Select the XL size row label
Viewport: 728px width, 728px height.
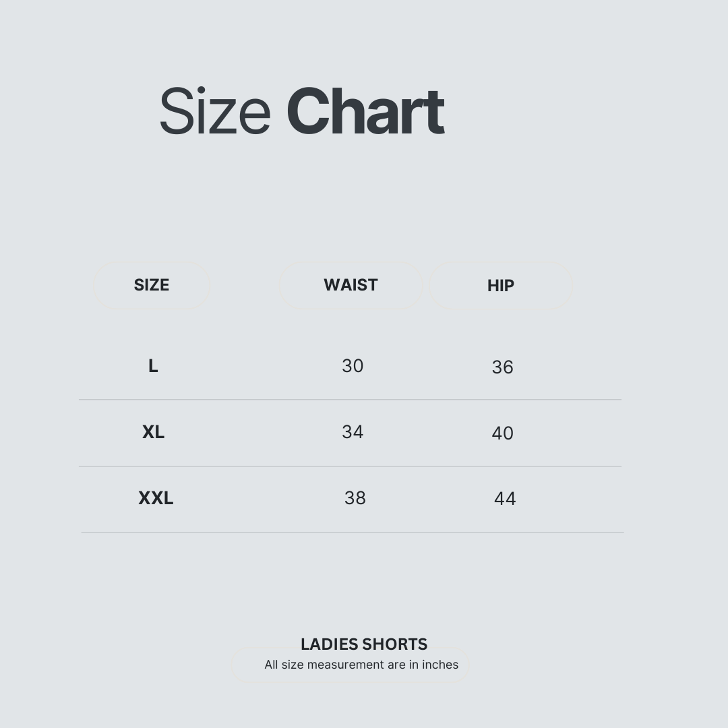153,432
